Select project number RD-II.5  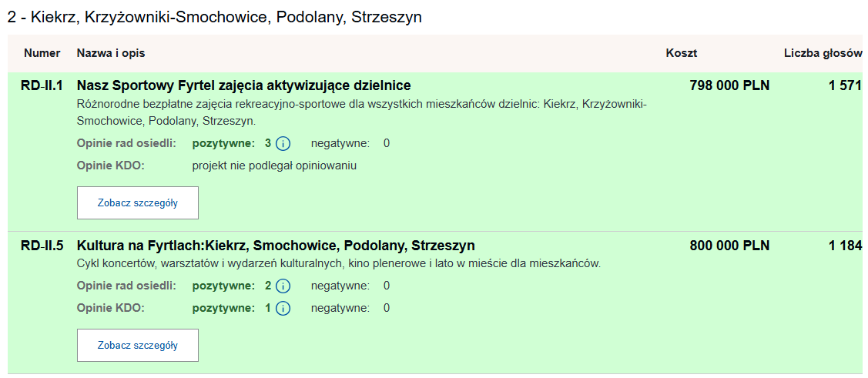pyautogui.click(x=42, y=246)
